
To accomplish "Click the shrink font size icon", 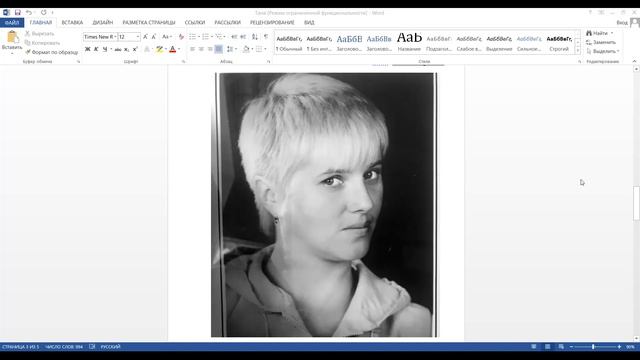I will tap(154, 37).
